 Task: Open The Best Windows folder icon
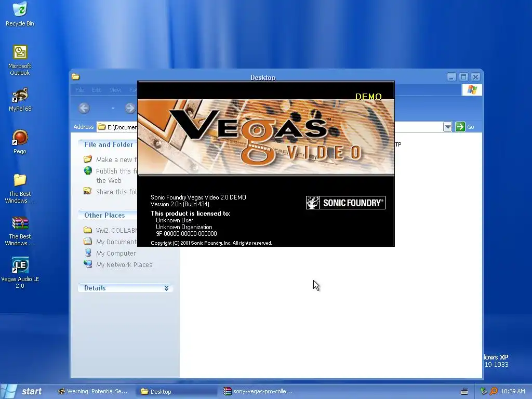pos(20,188)
